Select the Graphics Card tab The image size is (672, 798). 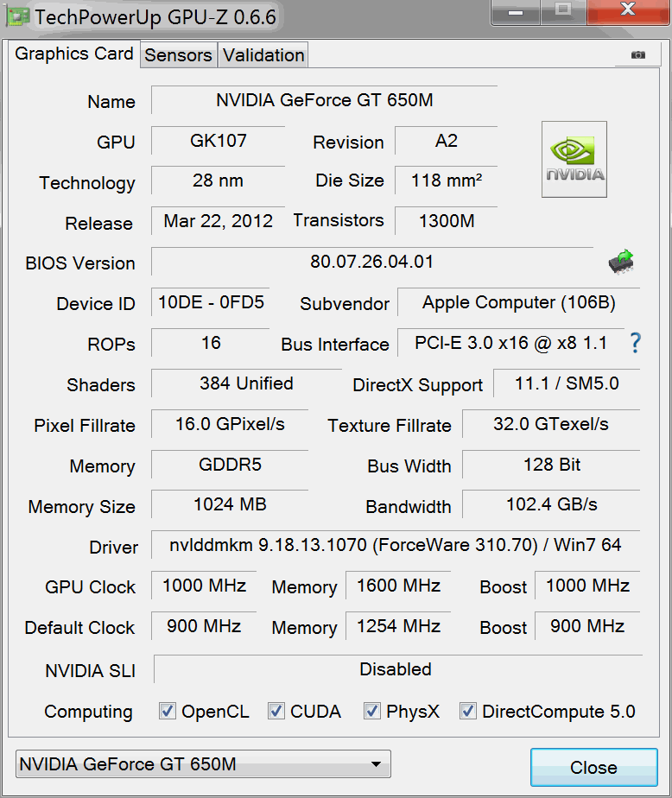(x=74, y=54)
